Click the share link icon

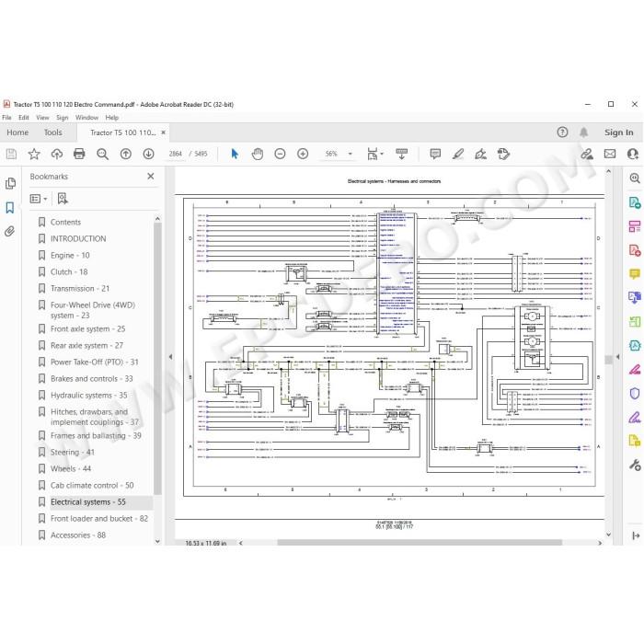pyautogui.click(x=587, y=154)
